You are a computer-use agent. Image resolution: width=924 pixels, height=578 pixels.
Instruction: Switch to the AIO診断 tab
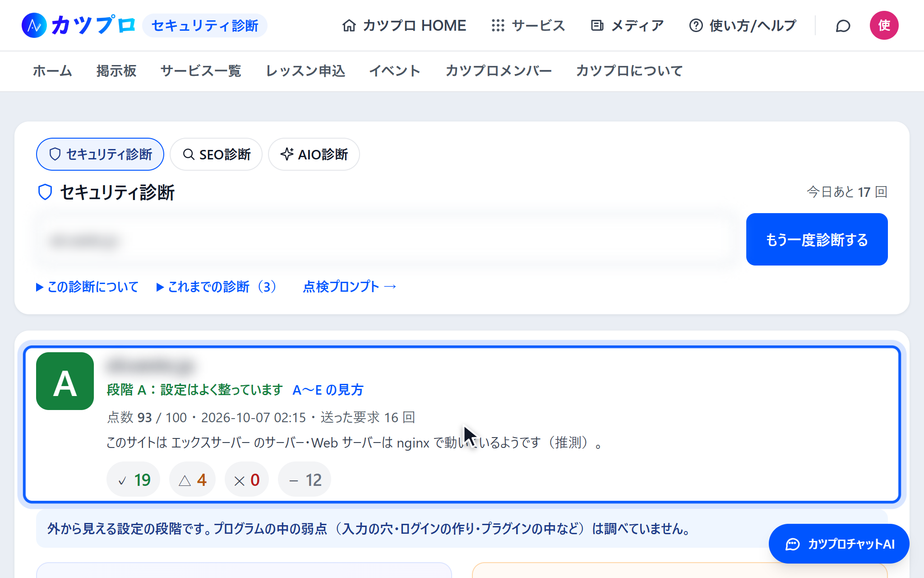click(x=314, y=154)
